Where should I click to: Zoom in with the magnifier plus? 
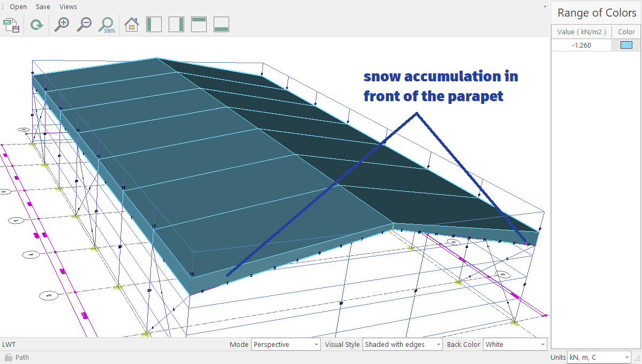tap(62, 25)
